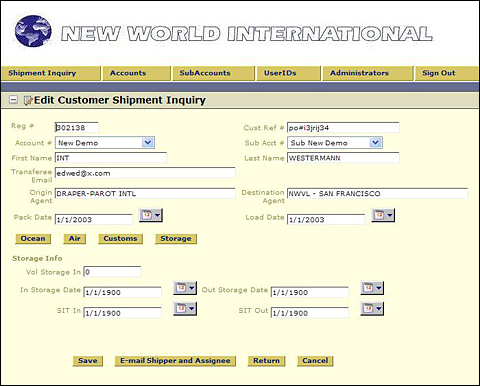Collapse the Edit Customer Shipment Inquiry section
The width and height of the screenshot is (480, 386).
(13, 100)
